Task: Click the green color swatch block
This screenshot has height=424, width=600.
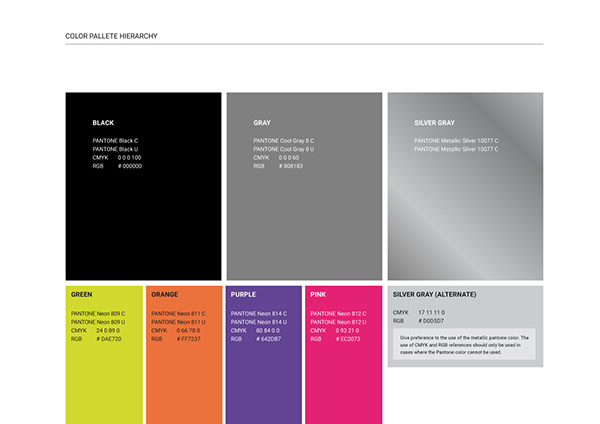Action: 104,355
